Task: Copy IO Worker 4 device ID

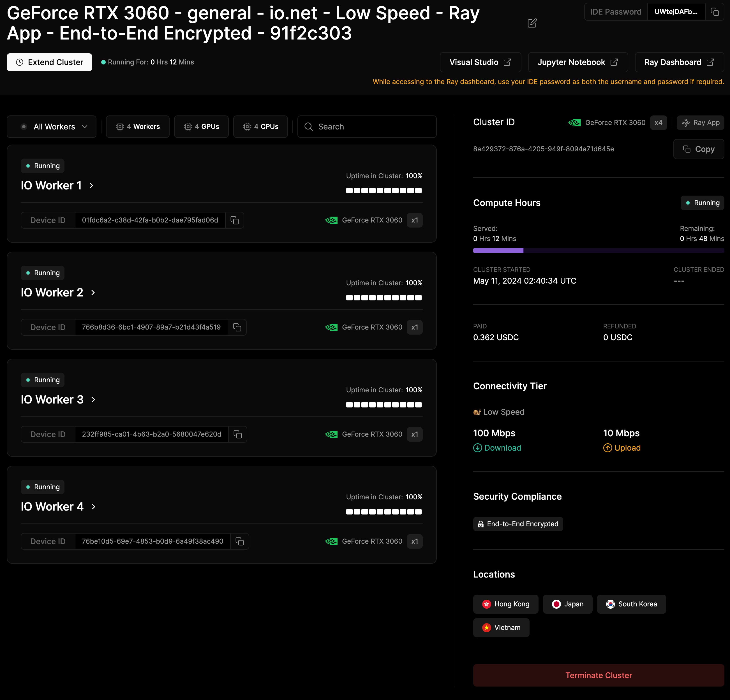Action: click(x=239, y=541)
